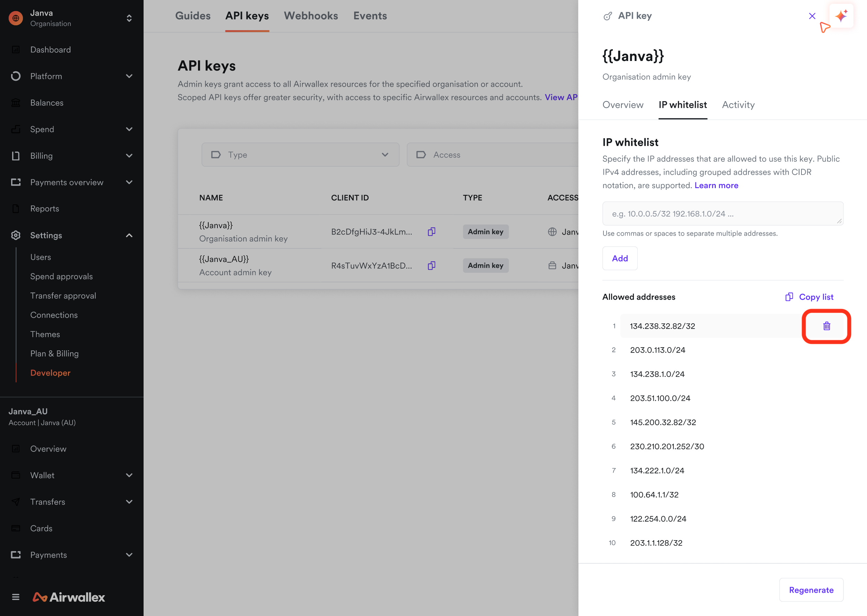This screenshot has height=616, width=867.
Task: Switch to the Activity tab
Action: tap(738, 105)
